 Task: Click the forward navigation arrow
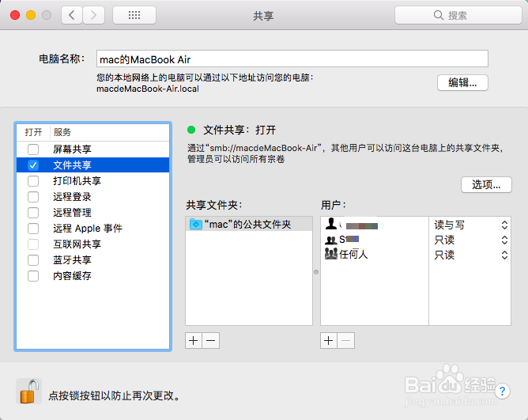click(x=93, y=15)
